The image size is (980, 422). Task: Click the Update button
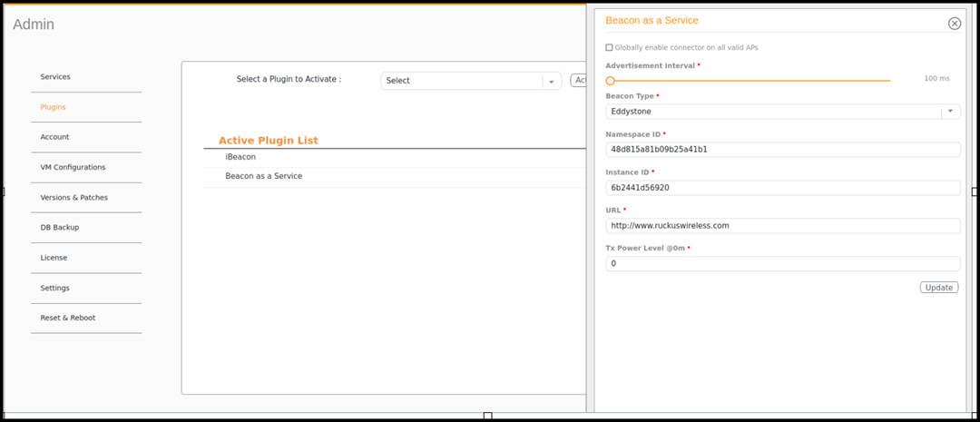click(x=939, y=288)
